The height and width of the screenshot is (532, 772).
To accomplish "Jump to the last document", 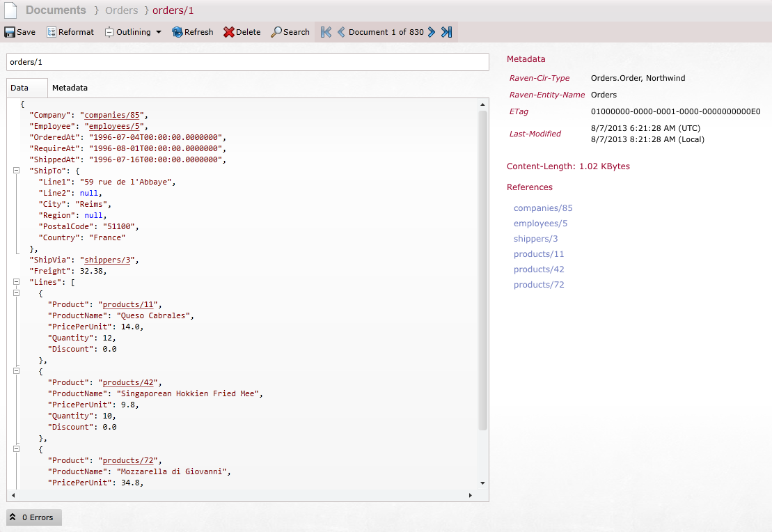I will pyautogui.click(x=446, y=32).
